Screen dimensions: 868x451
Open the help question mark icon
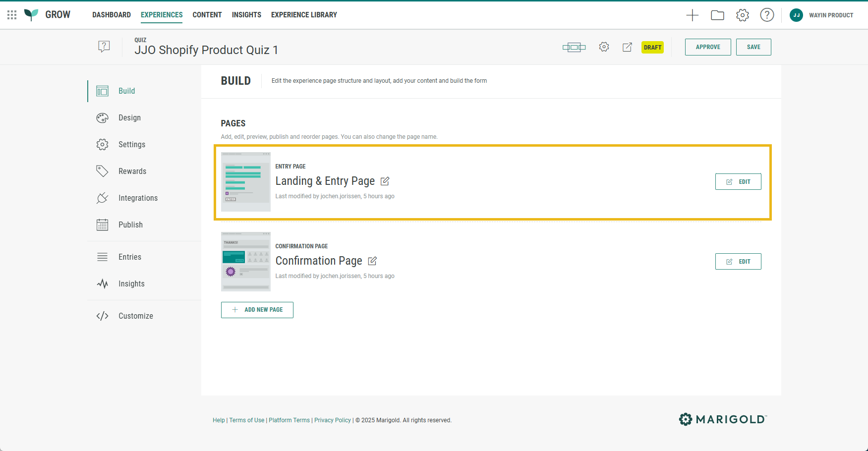coord(767,15)
